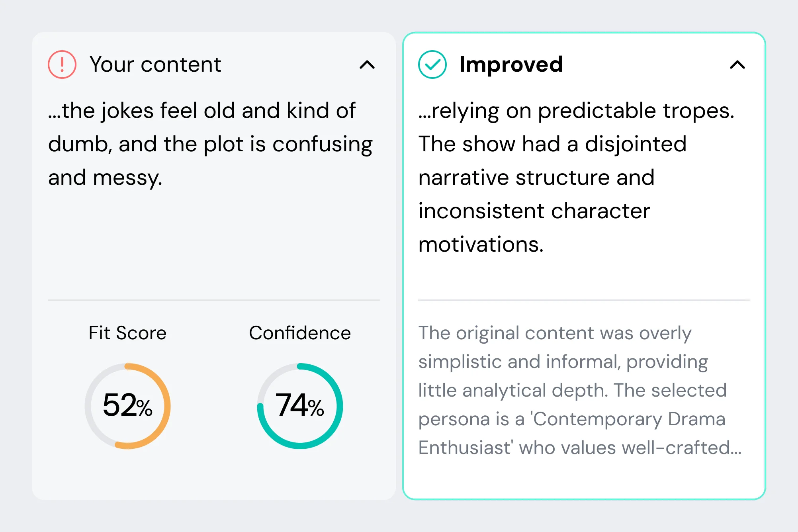Image resolution: width=798 pixels, height=532 pixels.
Task: Click the circled check inside the Improved header
Action: (x=432, y=65)
